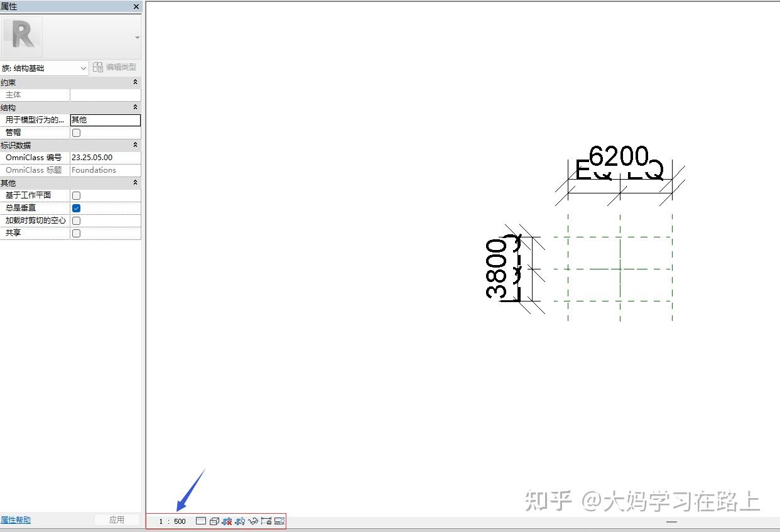Open the Visual Style cube icon

pos(214,521)
